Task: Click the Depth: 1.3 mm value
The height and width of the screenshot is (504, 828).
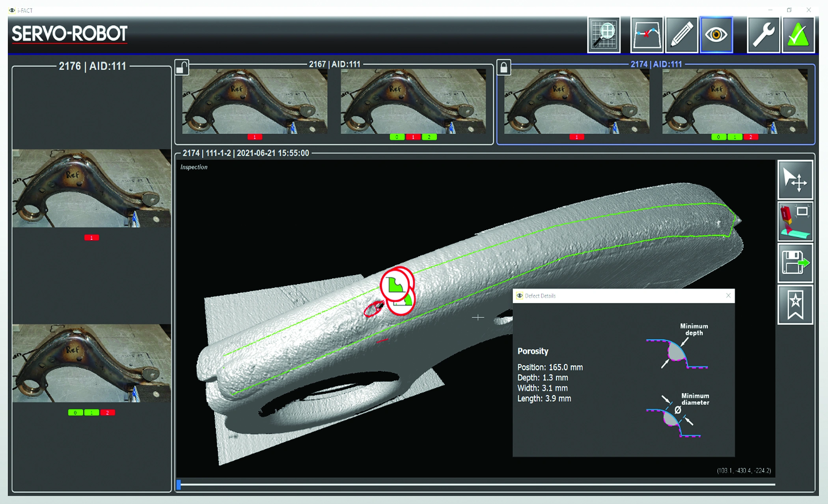Action: pyautogui.click(x=543, y=378)
